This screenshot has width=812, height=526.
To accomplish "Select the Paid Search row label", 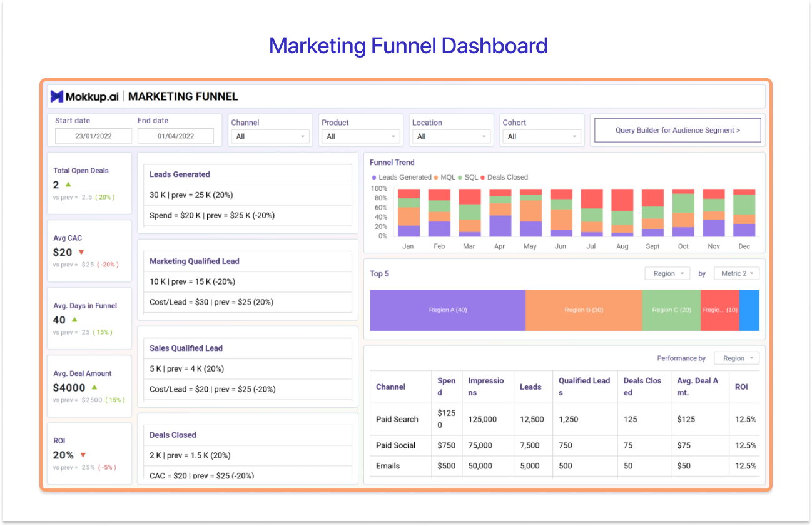I will click(x=397, y=420).
